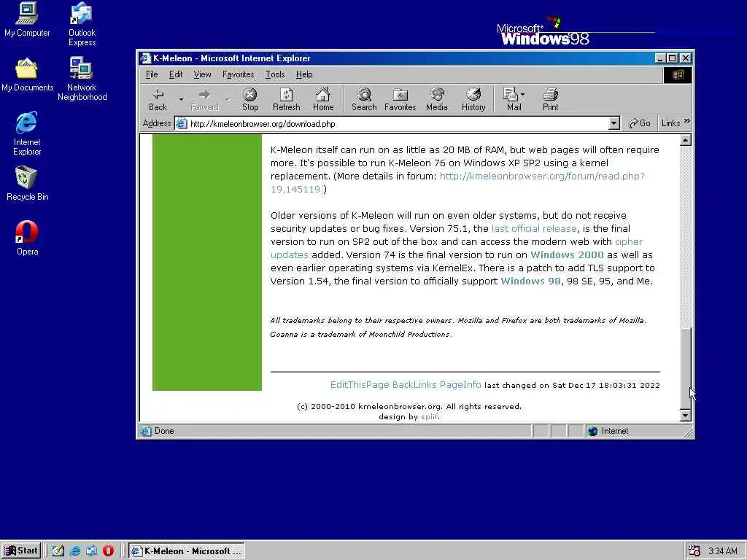
Task: Click the scrollbar up arrow
Action: (x=685, y=140)
